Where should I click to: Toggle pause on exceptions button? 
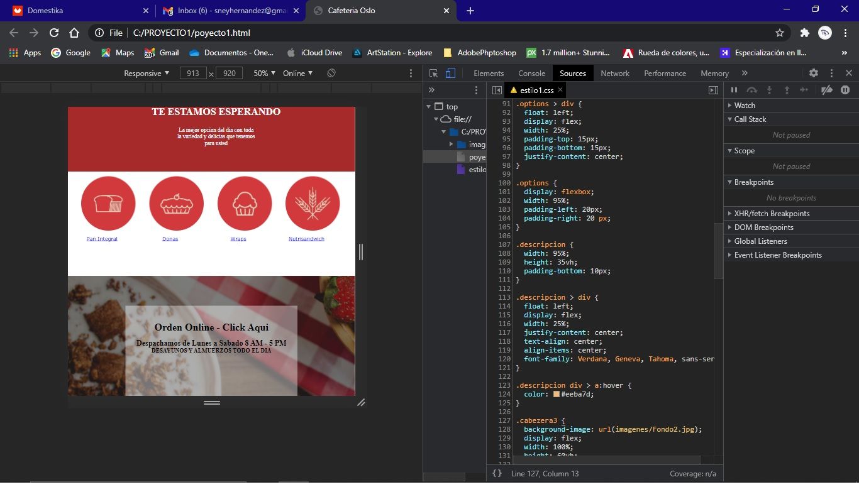[845, 90]
